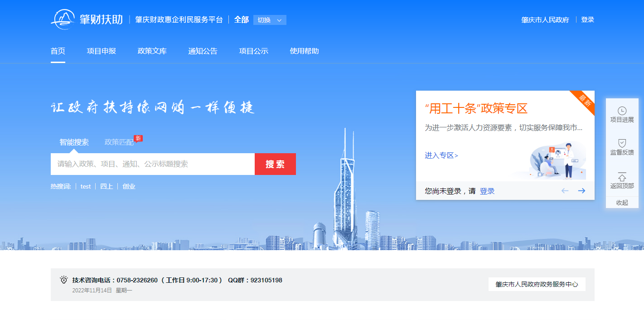Click the 肇财扶助 mountain logo icon
This screenshot has width=644, height=320.
tap(63, 19)
